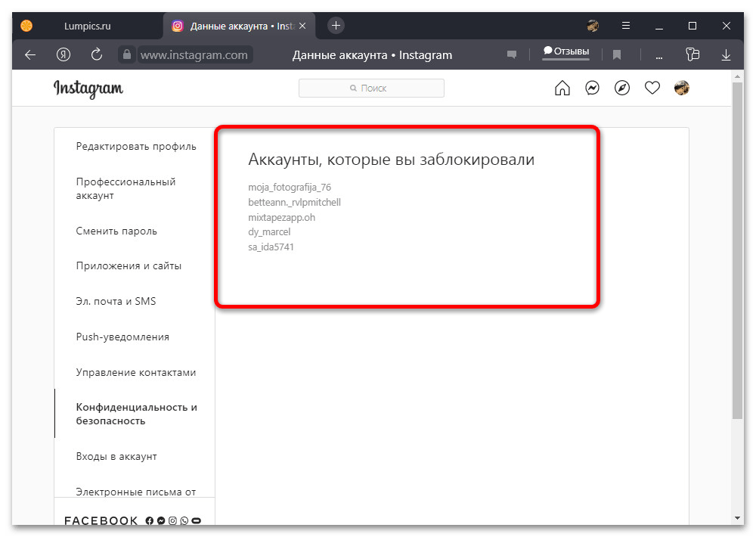The width and height of the screenshot is (756, 537).
Task: Open the address bar ellipsis menu
Action: (x=659, y=57)
